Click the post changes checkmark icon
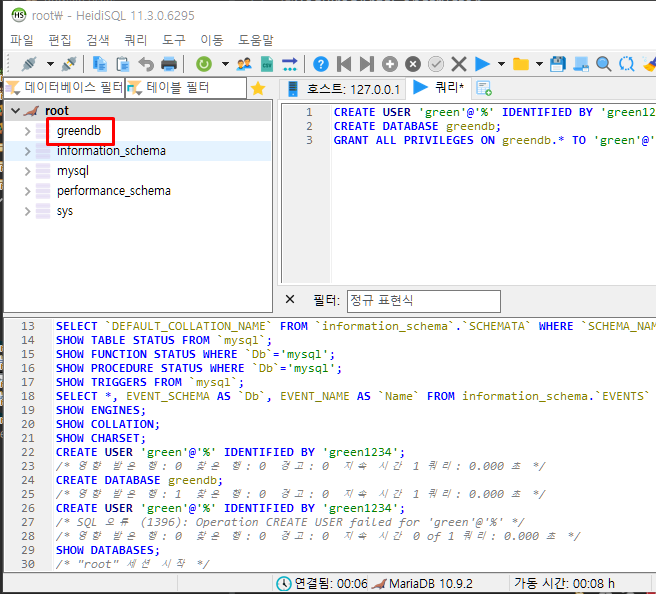This screenshot has height=594, width=656. [436, 64]
